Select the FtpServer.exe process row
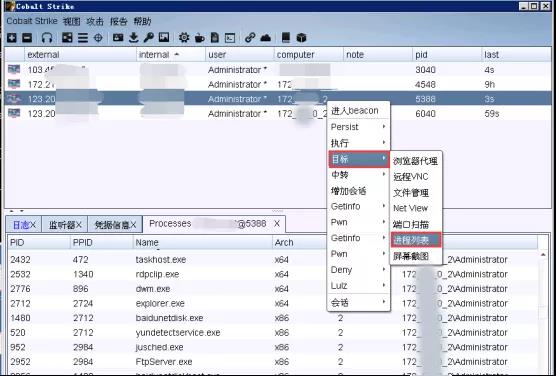 273,362
